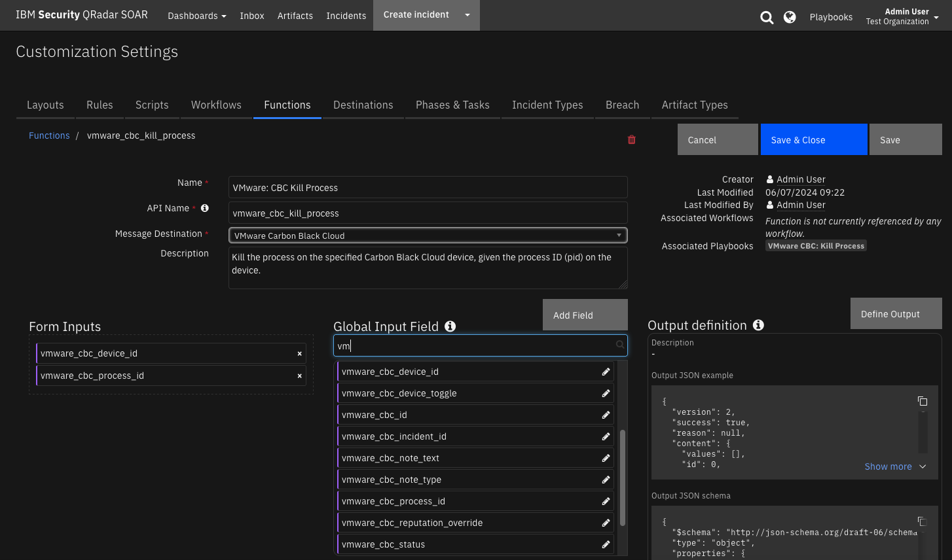Click IBM Security QRadar SOAR logo

click(82, 14)
